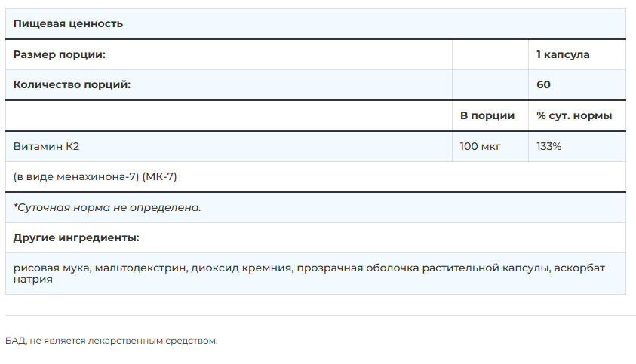The height and width of the screenshot is (364, 636).
Task: Click the Витамин K2 row label
Action: click(x=46, y=146)
